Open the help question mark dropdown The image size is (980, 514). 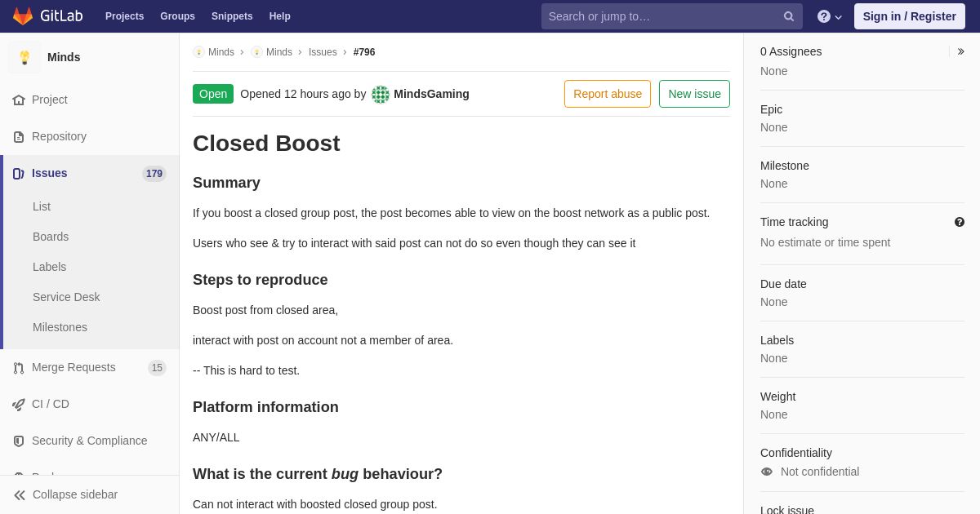829,16
